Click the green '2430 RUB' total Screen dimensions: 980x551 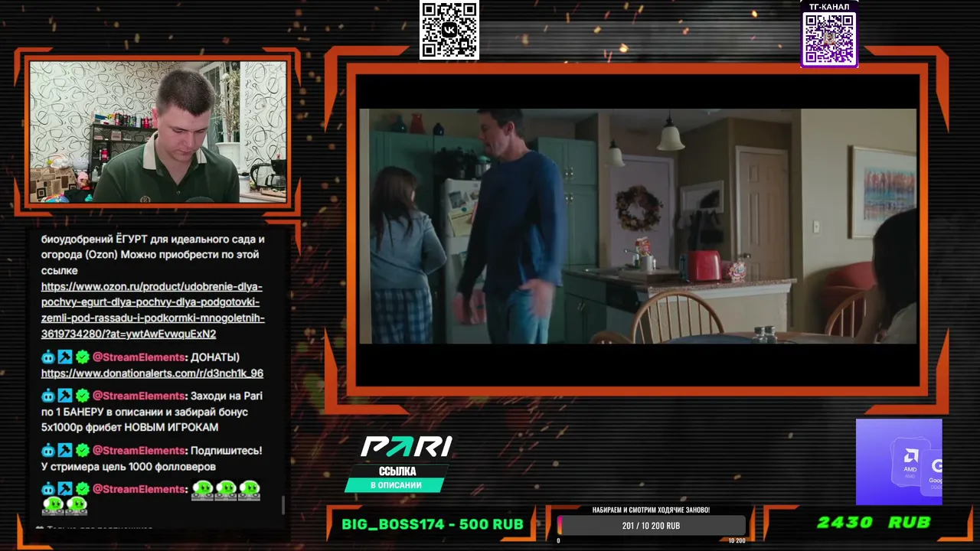[874, 523]
